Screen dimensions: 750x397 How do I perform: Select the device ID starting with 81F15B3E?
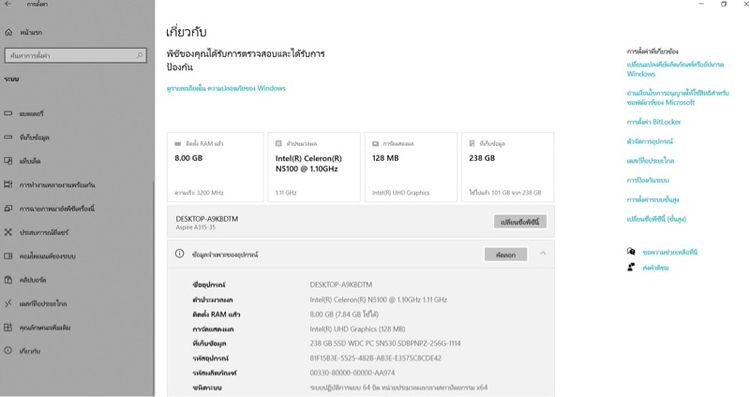375,358
